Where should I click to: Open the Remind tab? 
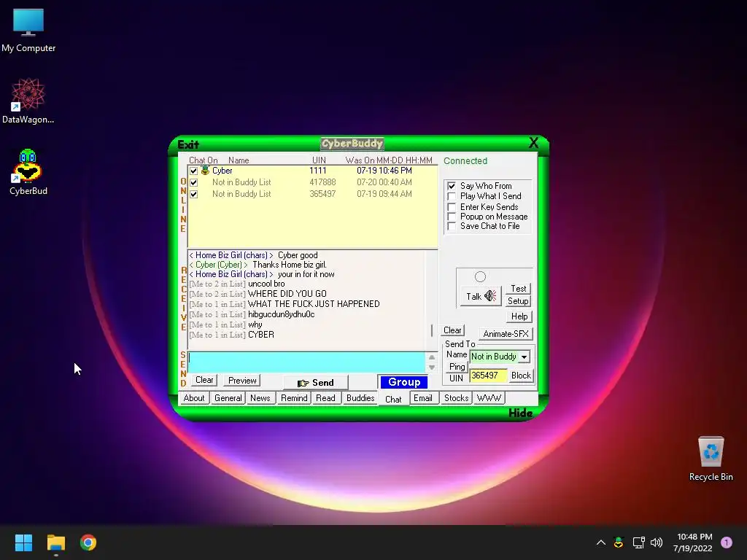(294, 398)
